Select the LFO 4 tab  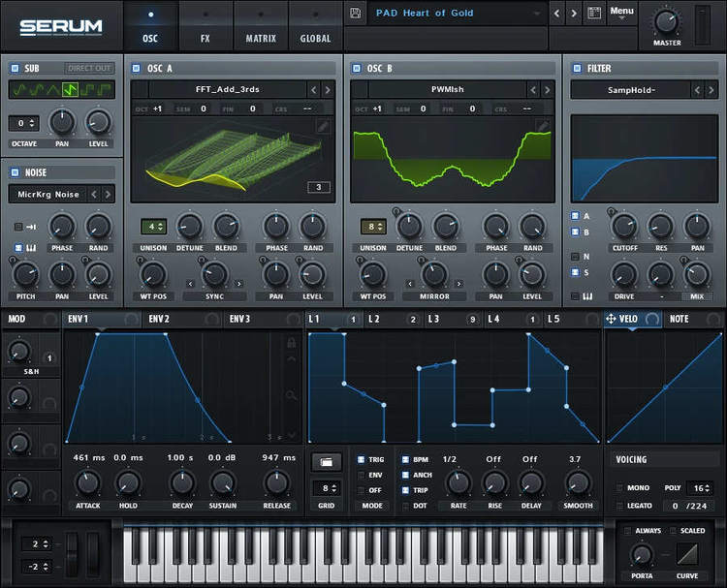(513, 319)
